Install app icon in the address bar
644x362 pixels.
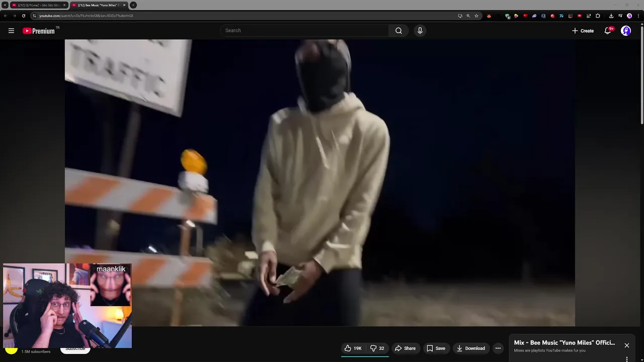coord(460,16)
